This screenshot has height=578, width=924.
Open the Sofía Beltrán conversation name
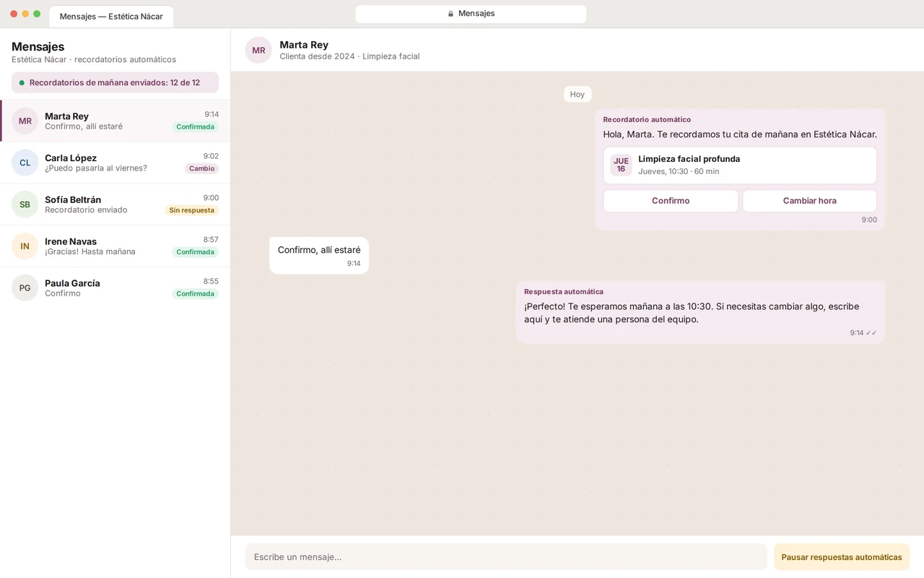coord(73,200)
